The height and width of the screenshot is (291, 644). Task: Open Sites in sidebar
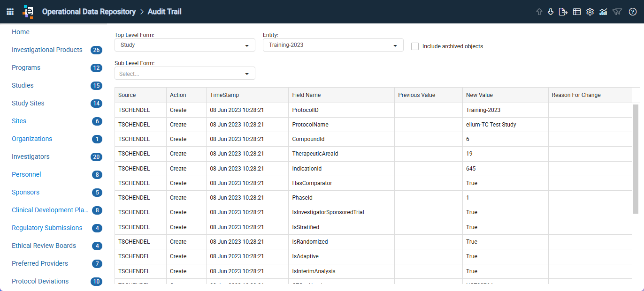(x=19, y=121)
